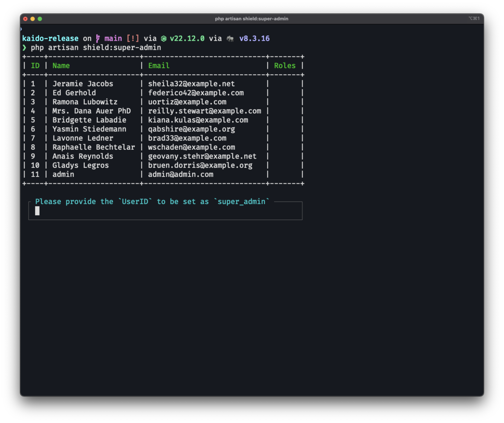Click the Roles column header

coord(285,66)
